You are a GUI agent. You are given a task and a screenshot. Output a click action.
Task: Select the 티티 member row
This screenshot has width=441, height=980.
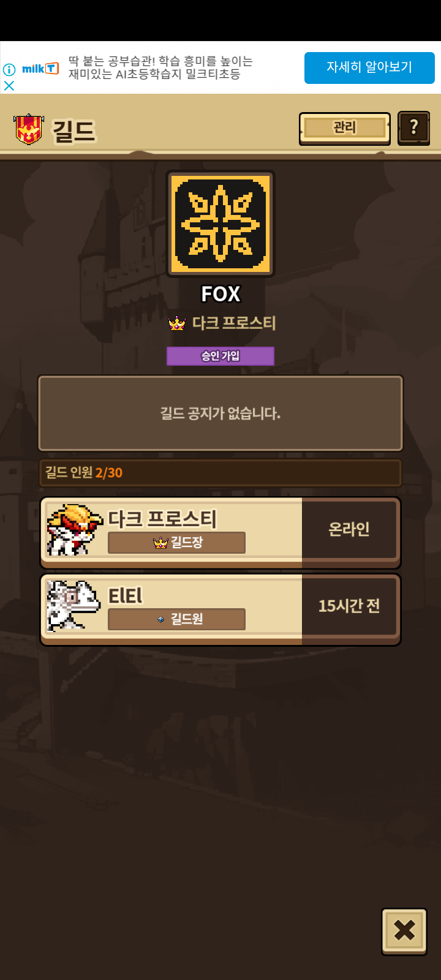coord(221,609)
